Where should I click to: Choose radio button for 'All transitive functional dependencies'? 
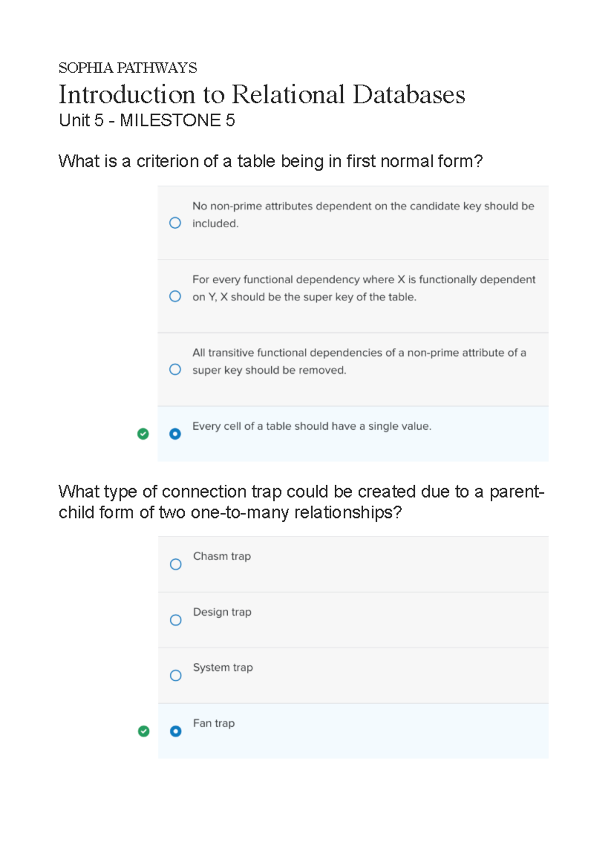click(x=175, y=370)
